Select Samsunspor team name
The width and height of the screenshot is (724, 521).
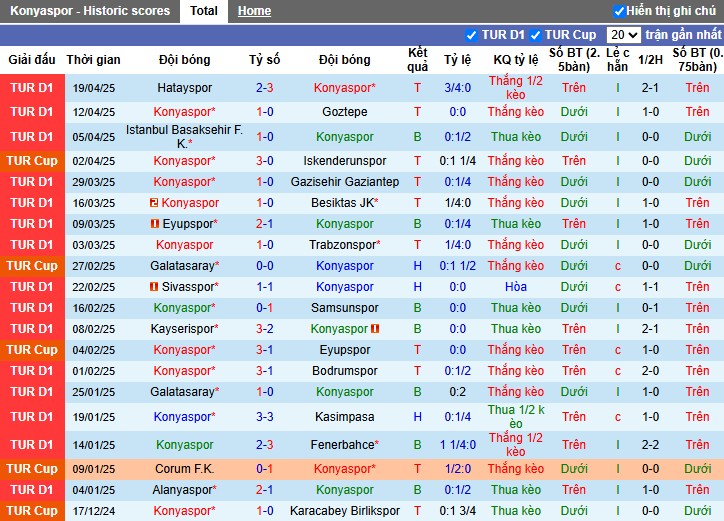coord(345,308)
